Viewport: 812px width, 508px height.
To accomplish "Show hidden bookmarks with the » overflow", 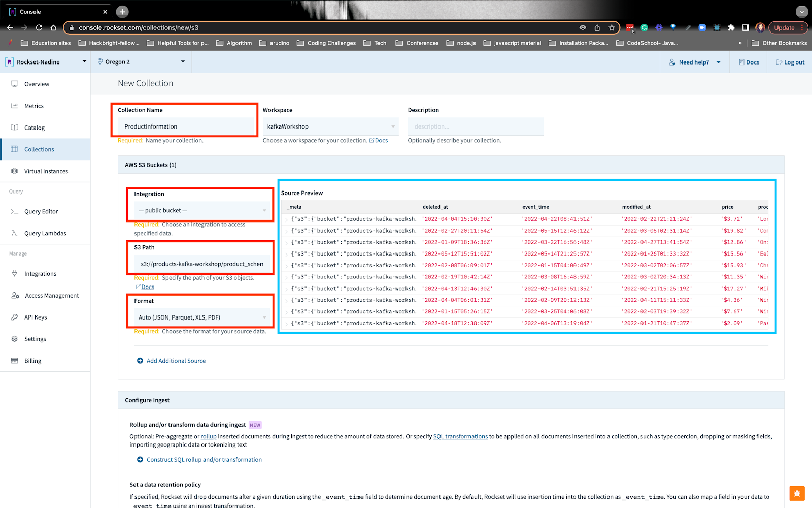I will (x=740, y=43).
